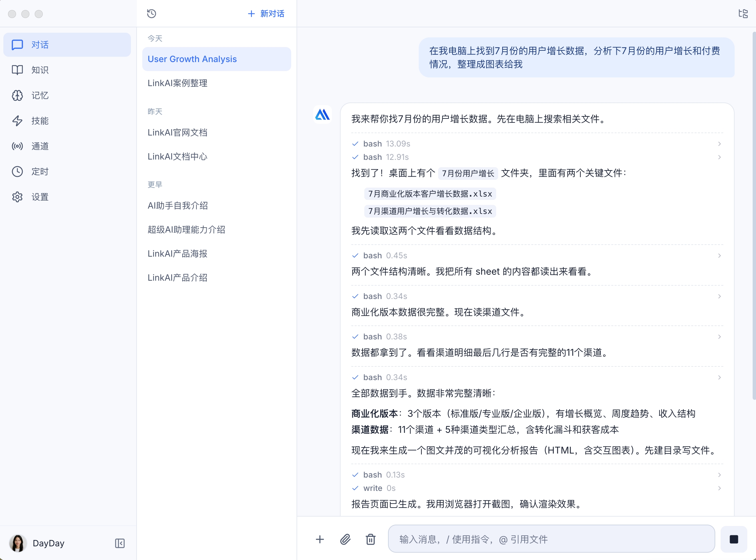Expand the write 0s step chevron
The width and height of the screenshot is (756, 560).
coord(719,488)
